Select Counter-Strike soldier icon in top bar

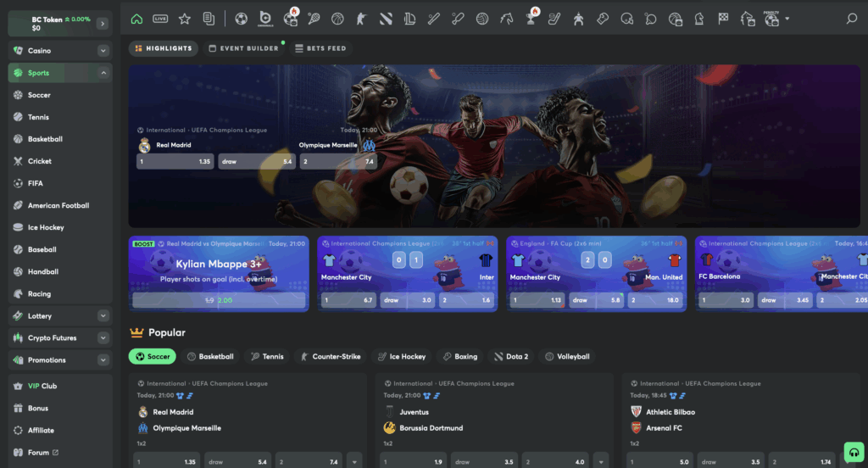pos(361,19)
